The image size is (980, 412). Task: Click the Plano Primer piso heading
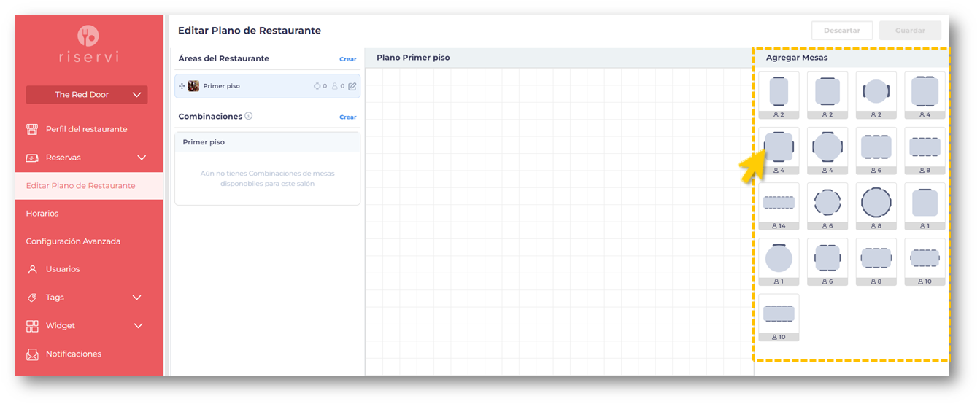tap(413, 58)
